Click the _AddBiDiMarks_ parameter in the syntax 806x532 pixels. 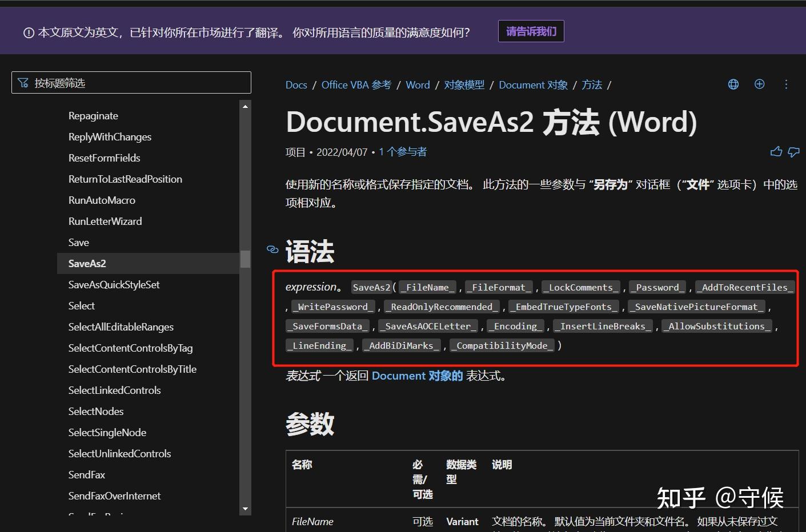click(x=402, y=345)
